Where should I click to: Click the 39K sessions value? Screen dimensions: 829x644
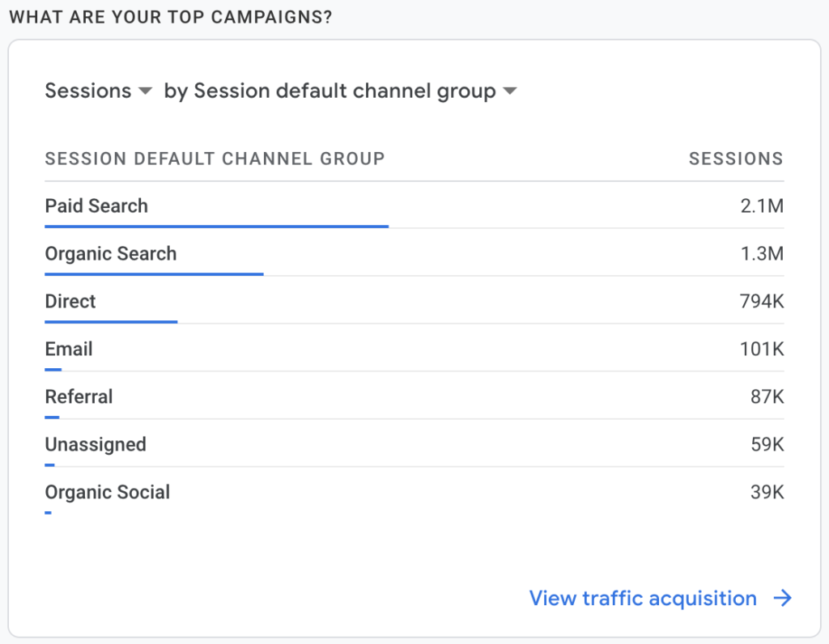click(x=767, y=492)
